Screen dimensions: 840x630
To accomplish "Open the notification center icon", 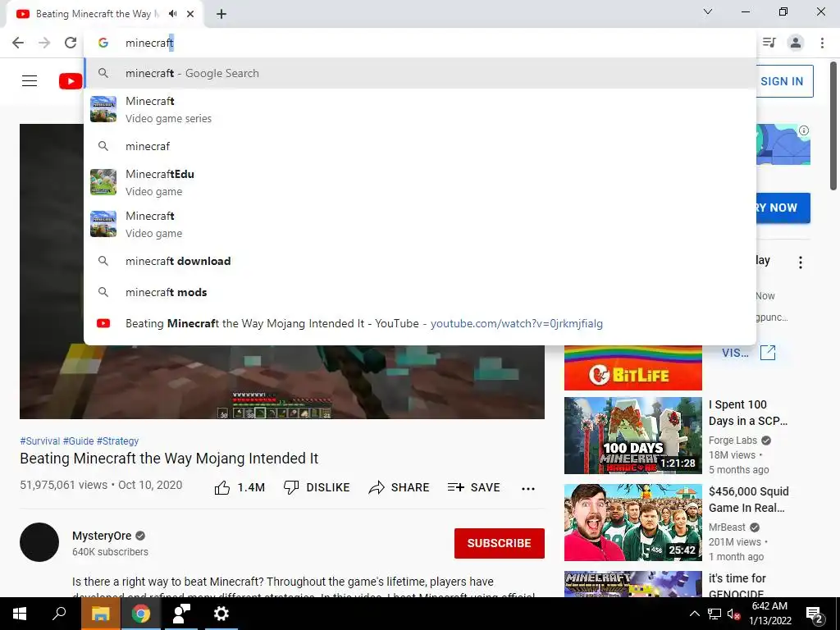I will click(x=815, y=614).
